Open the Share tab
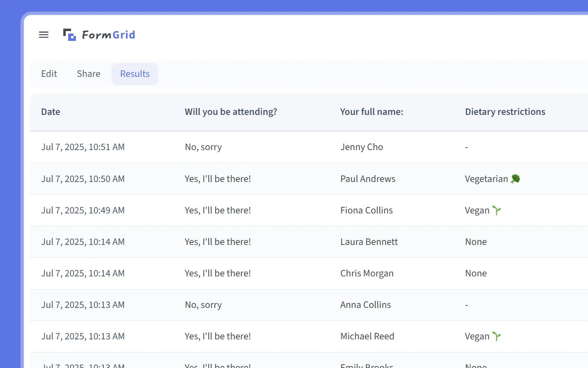The image size is (588, 368). point(88,74)
